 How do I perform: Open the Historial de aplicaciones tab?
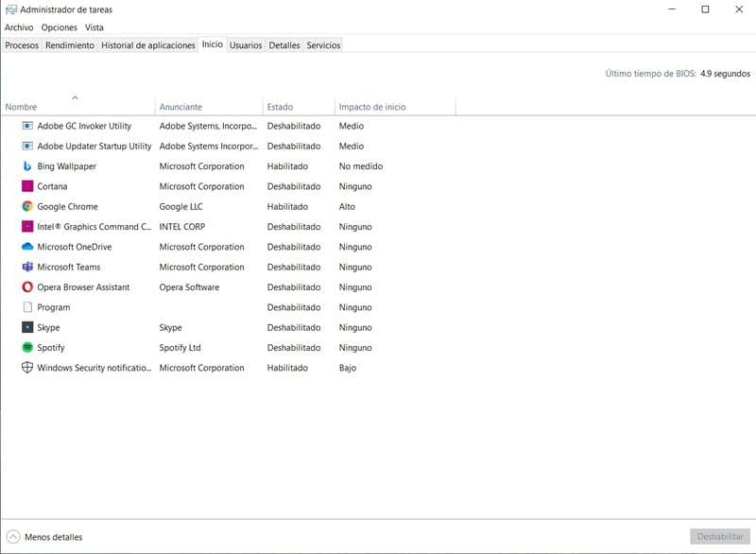point(148,45)
